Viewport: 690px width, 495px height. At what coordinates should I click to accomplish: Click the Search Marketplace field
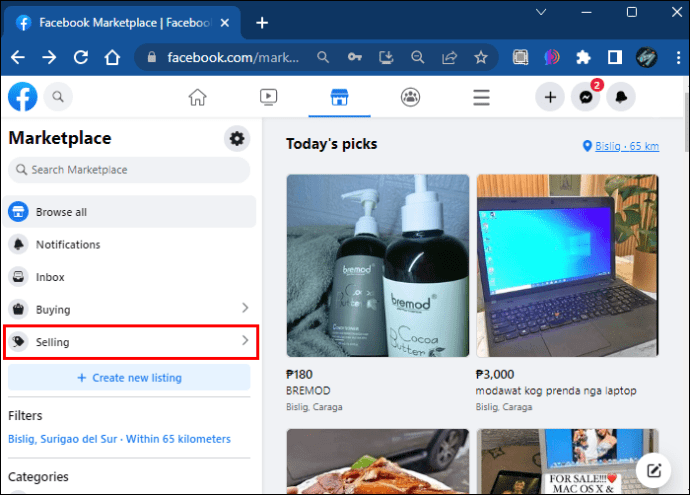coord(129,170)
